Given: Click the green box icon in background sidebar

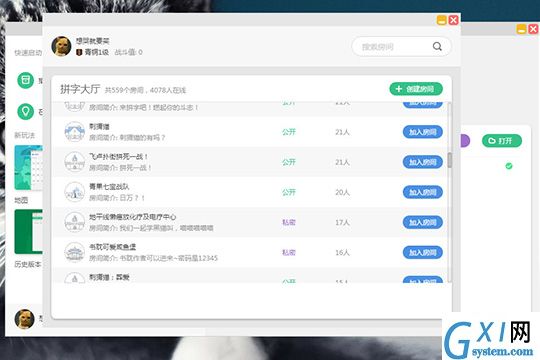Looking at the screenshot, I should point(25,80).
